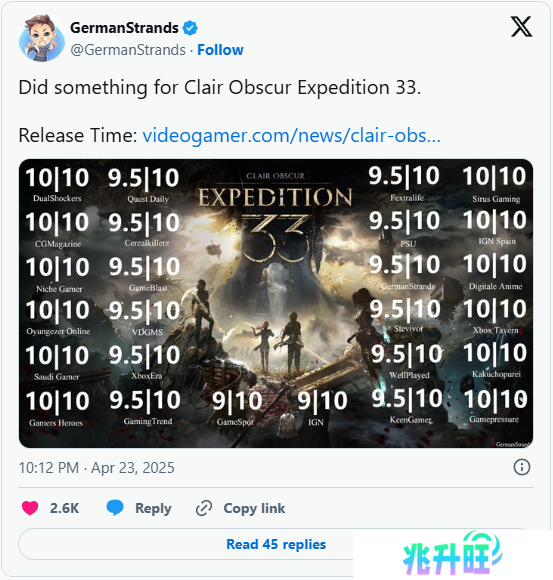Click the Reply label
553x580 pixels.
coord(153,508)
